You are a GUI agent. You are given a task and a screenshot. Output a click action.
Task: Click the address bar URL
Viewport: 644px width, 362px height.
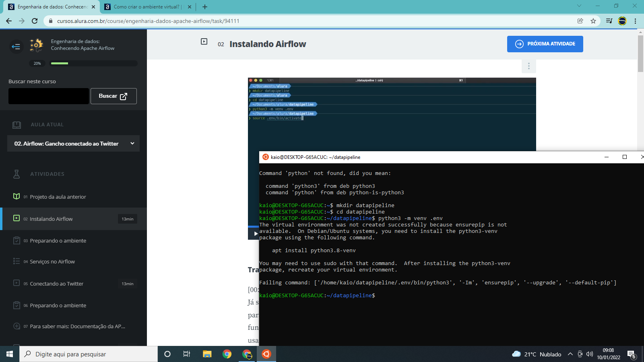coord(148,21)
